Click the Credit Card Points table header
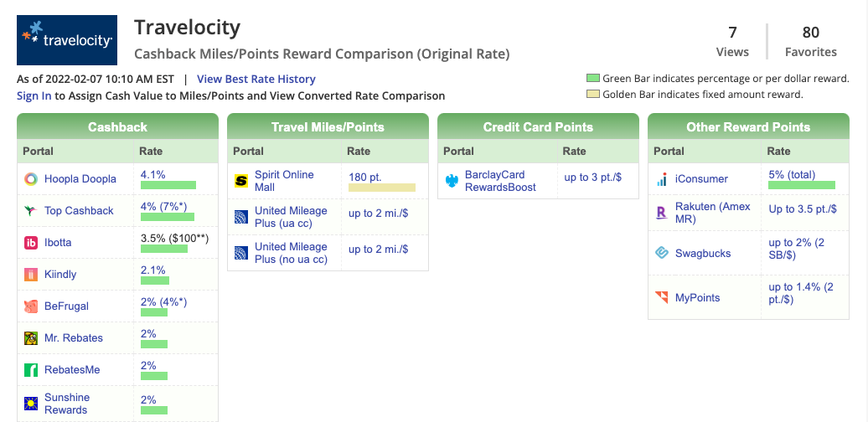This screenshot has height=422, width=868. click(x=538, y=126)
